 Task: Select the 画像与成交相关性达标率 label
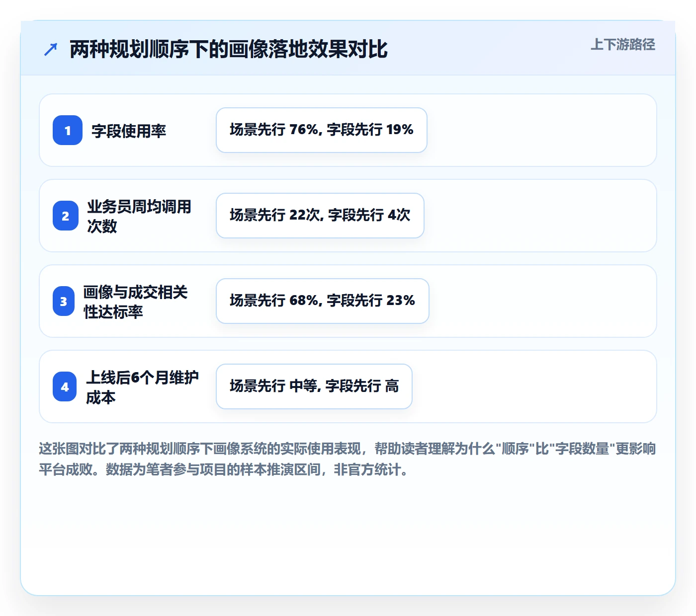pyautogui.click(x=135, y=302)
